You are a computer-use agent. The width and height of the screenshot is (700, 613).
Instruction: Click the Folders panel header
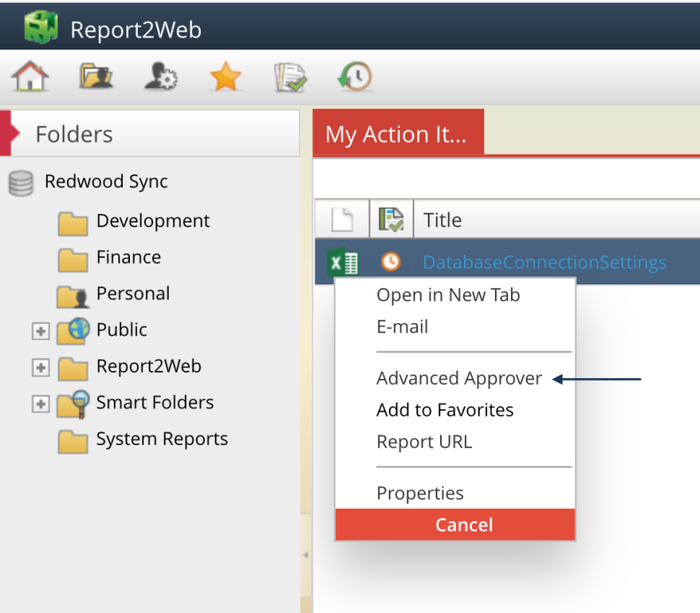[x=149, y=133]
